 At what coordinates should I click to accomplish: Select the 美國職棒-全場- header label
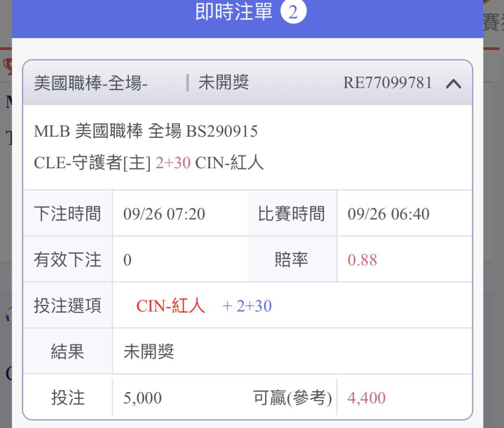tap(91, 83)
